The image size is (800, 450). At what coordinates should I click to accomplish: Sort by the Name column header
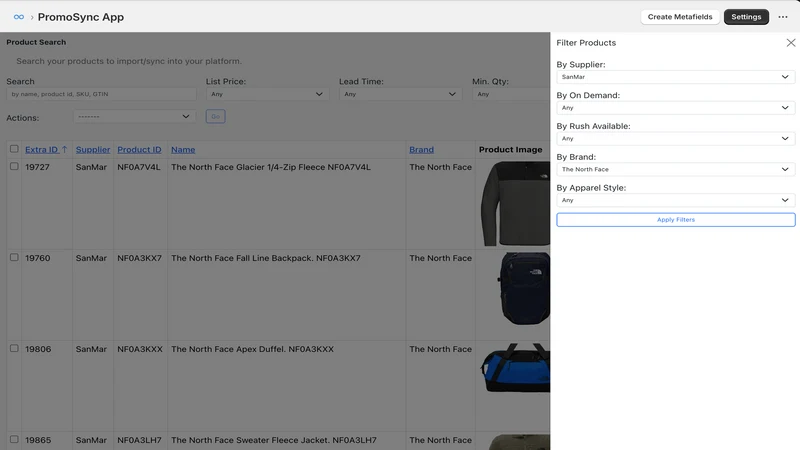[x=183, y=149]
